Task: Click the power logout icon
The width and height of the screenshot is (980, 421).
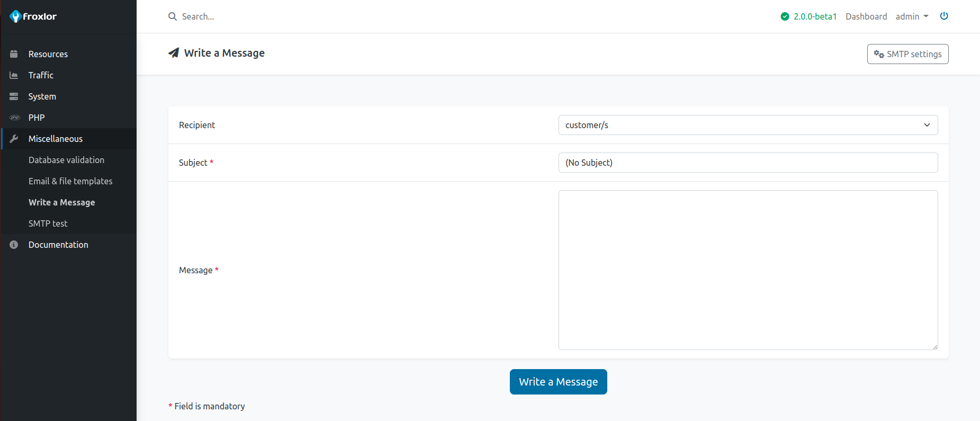Action: [x=943, y=16]
